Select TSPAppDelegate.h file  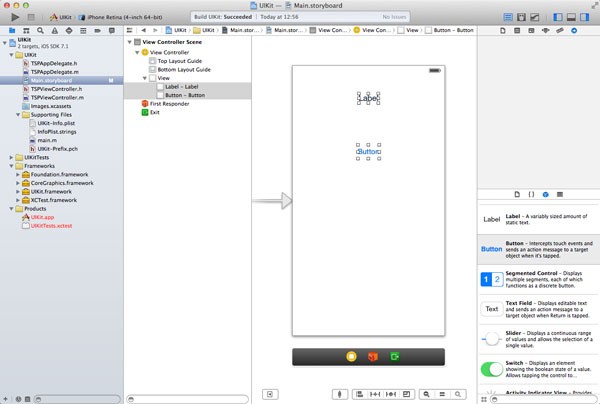click(x=54, y=64)
